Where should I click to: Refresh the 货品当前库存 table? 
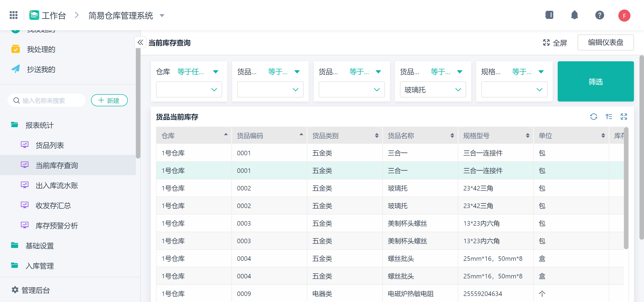[594, 117]
